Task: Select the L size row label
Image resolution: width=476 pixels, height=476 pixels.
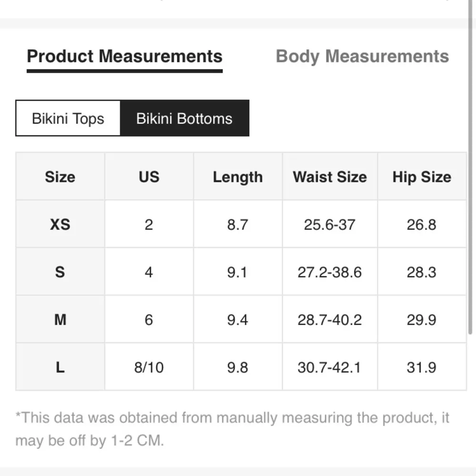Action: (x=60, y=367)
